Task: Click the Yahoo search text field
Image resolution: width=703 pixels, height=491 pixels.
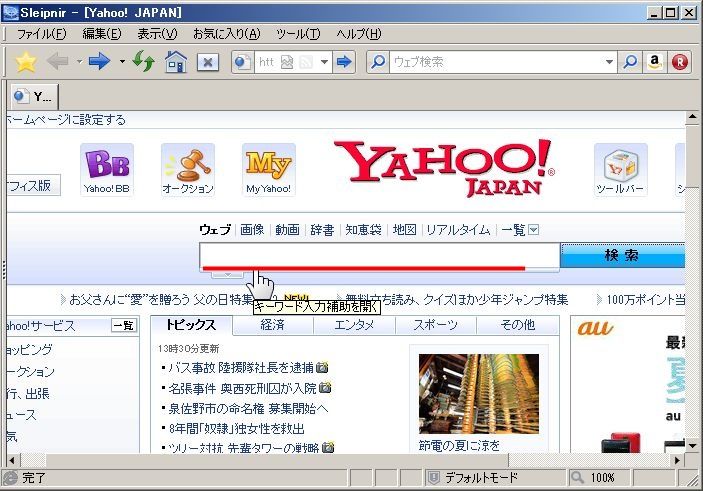Action: (379, 256)
